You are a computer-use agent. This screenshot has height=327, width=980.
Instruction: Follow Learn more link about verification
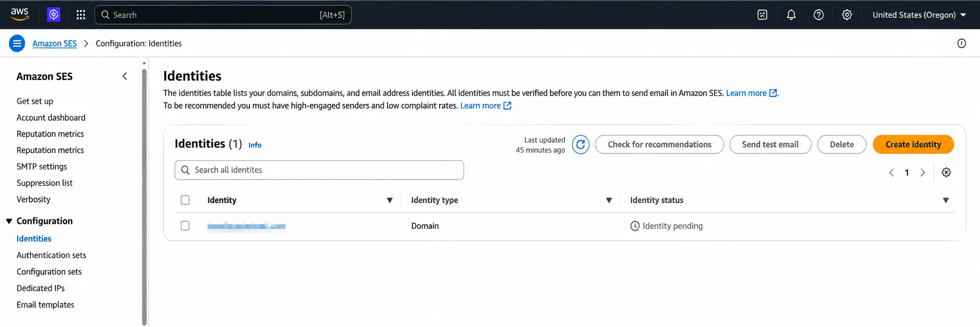[x=746, y=93]
